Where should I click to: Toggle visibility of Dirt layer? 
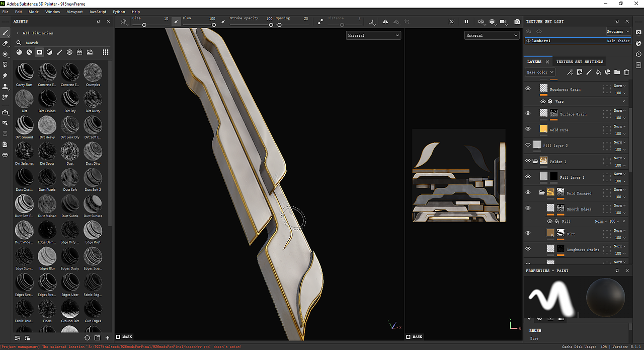[528, 233]
